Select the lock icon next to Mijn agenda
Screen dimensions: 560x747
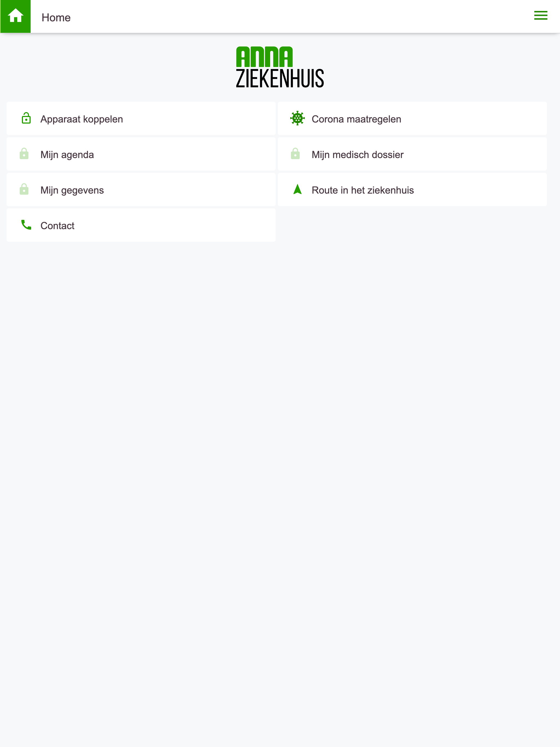coord(24,154)
